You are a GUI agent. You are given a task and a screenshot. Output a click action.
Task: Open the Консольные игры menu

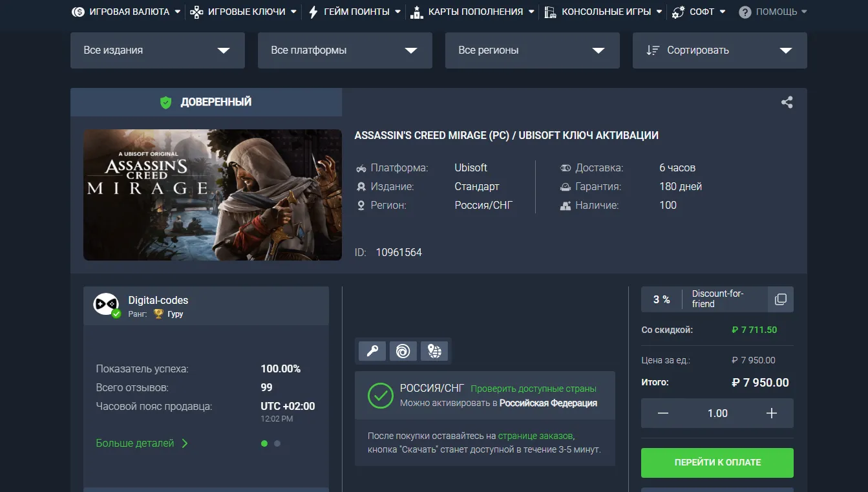[x=603, y=12]
